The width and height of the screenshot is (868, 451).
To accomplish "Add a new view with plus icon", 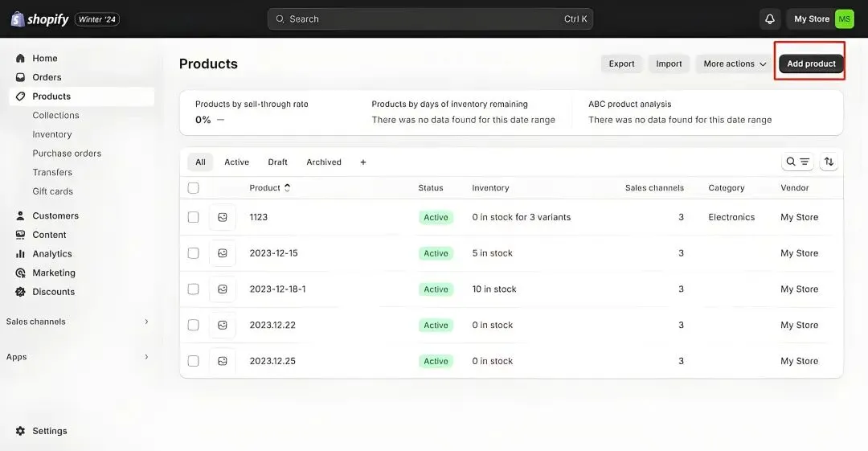I will [363, 162].
